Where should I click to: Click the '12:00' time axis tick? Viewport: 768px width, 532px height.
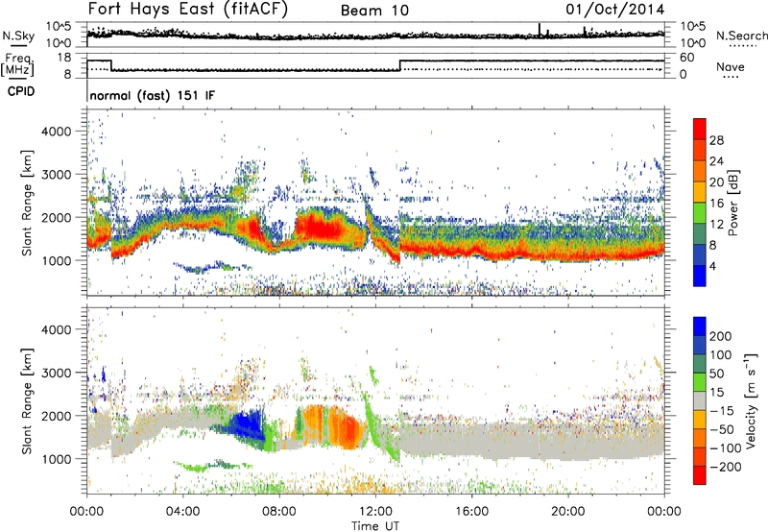click(x=375, y=511)
